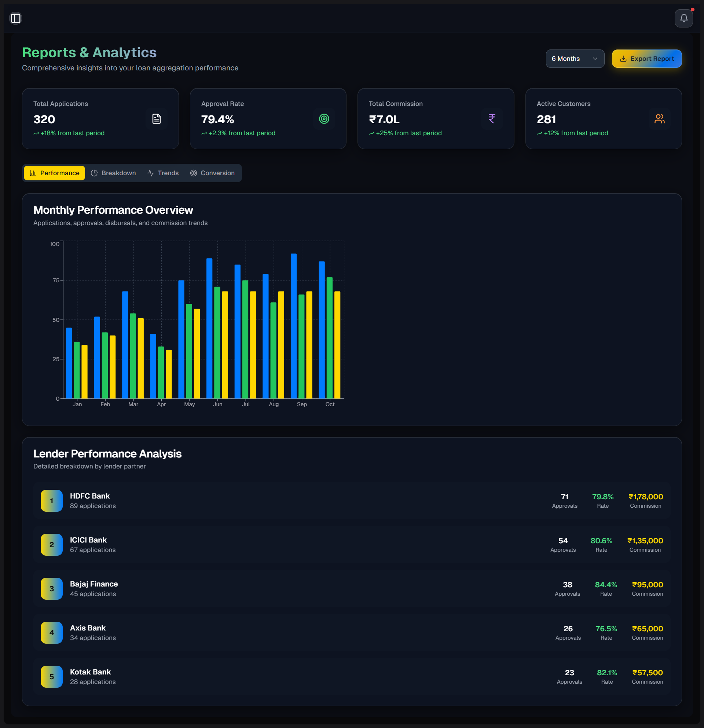The width and height of the screenshot is (704, 728).
Task: Click the rank 5 badge for Kotak Bank
Action: pyautogui.click(x=52, y=676)
